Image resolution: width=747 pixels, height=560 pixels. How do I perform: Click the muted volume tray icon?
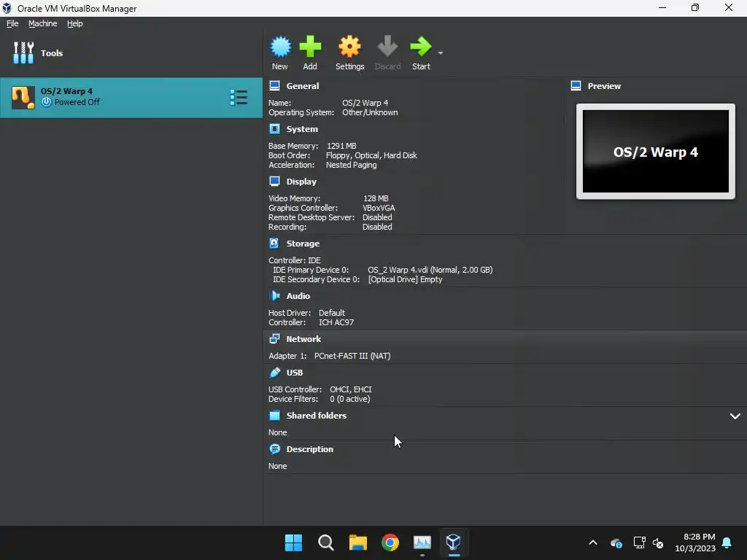coord(658,542)
